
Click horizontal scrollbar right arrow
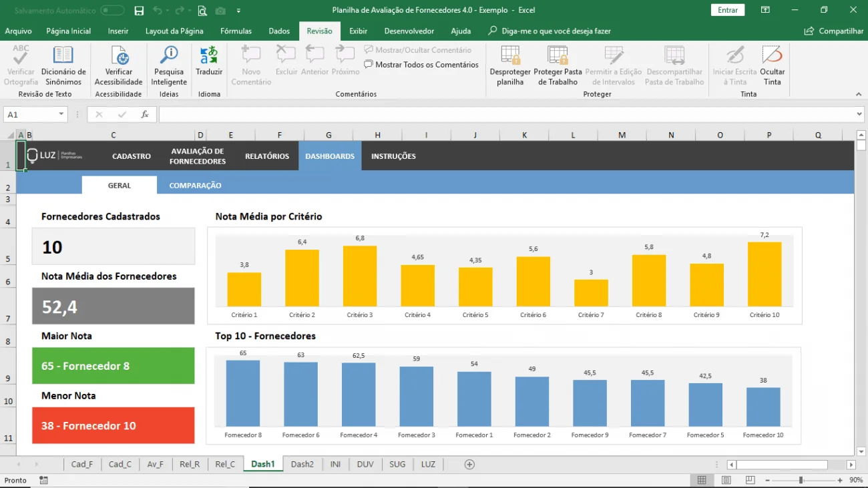coord(851,465)
